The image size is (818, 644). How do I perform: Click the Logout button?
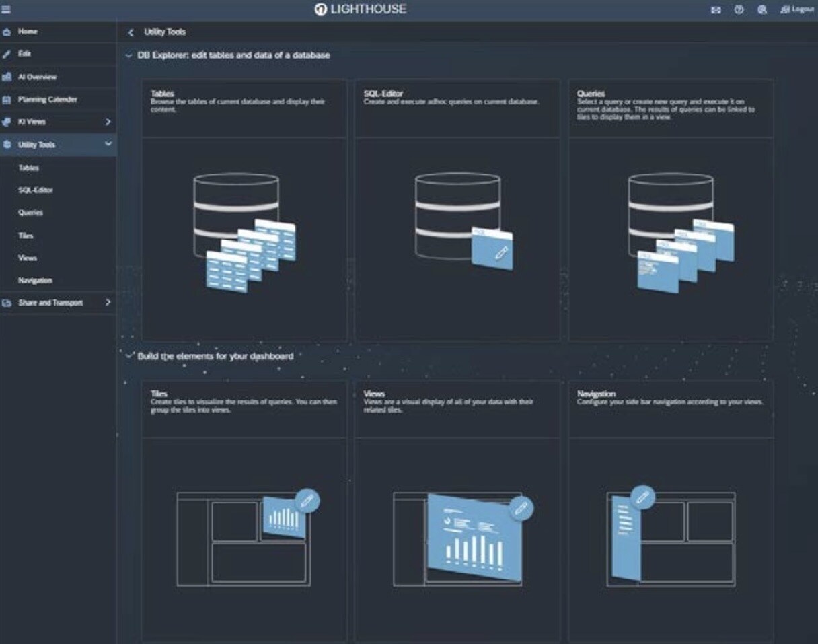click(798, 10)
